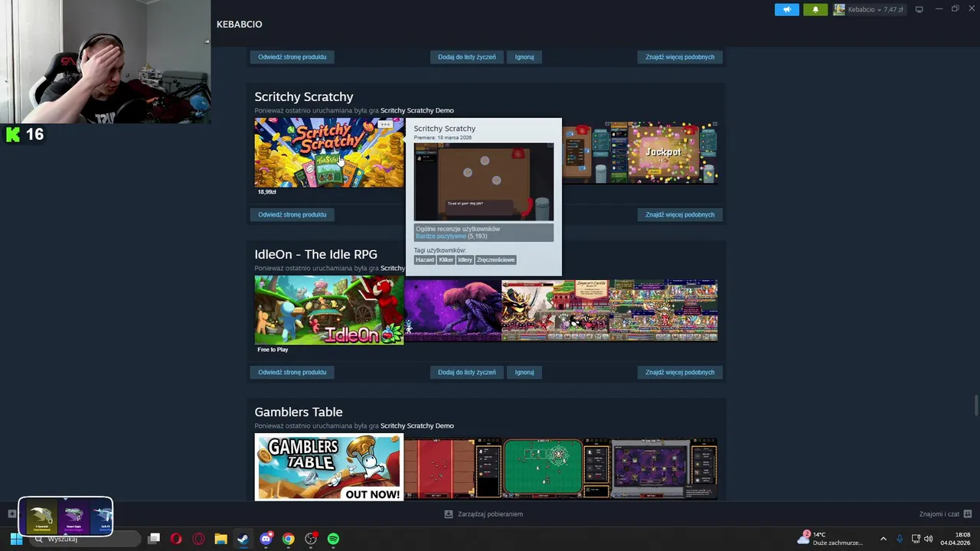Open IdleOn - The Idle RPG title
Image resolution: width=980 pixels, height=551 pixels.
(x=315, y=254)
